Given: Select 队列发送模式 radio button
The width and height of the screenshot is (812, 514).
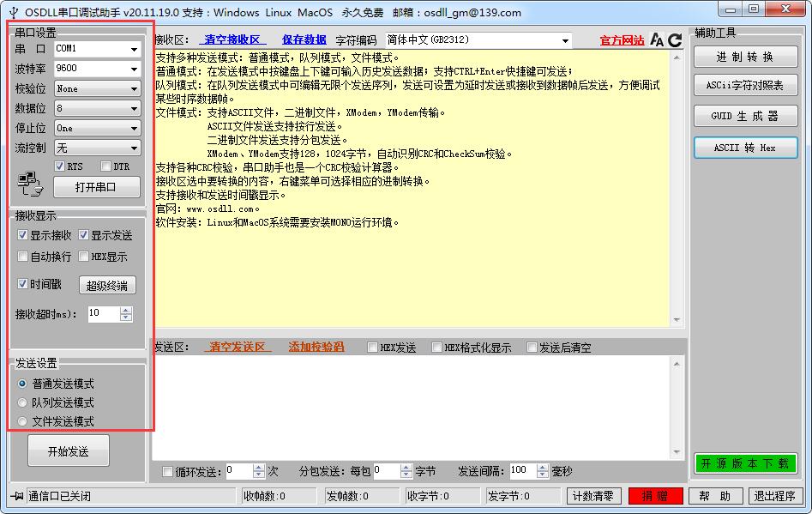Looking at the screenshot, I should 22,402.
